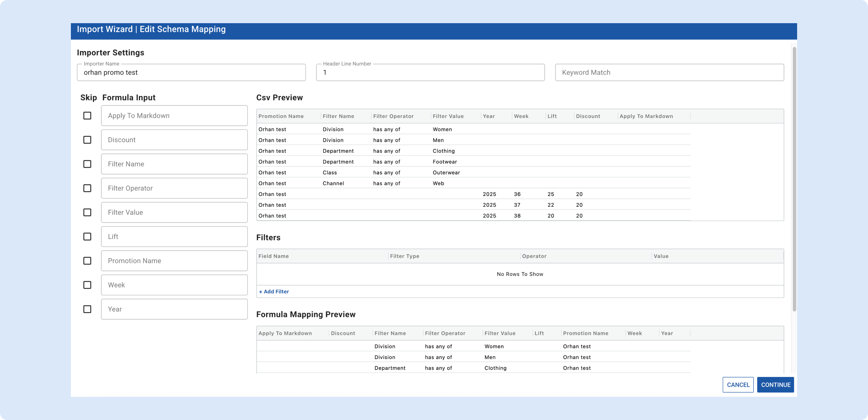Click Discount header in Formula Mapping Preview
Image resolution: width=868 pixels, height=420 pixels.
[343, 333]
